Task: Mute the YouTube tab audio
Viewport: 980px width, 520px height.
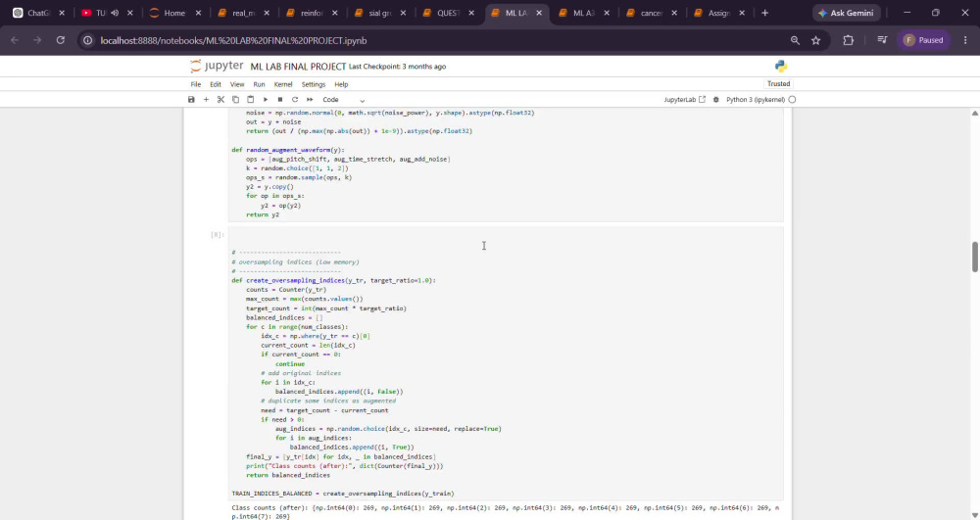Action: (115, 13)
